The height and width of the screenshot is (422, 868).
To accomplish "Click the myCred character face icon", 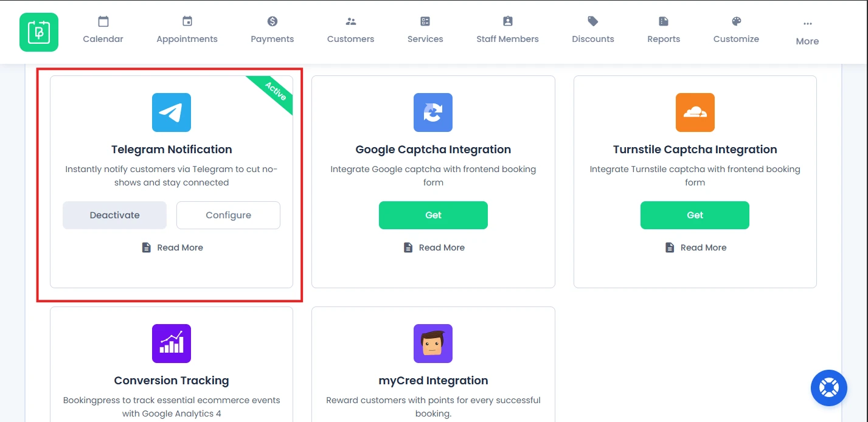I will (x=433, y=344).
